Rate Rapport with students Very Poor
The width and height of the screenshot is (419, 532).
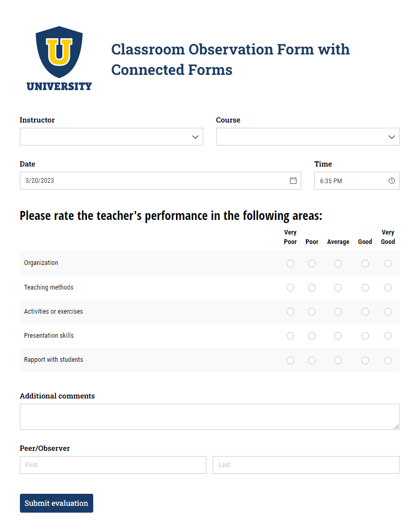pos(290,360)
